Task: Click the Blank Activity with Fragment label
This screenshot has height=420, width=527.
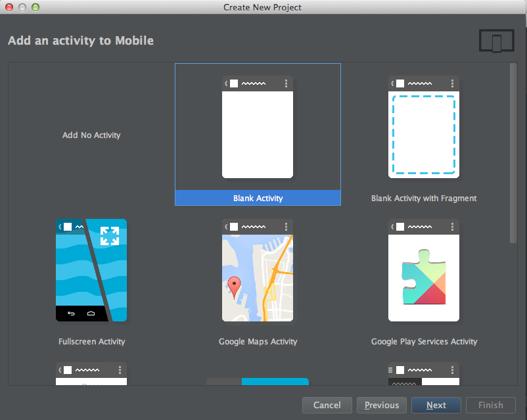Action: coord(424,198)
